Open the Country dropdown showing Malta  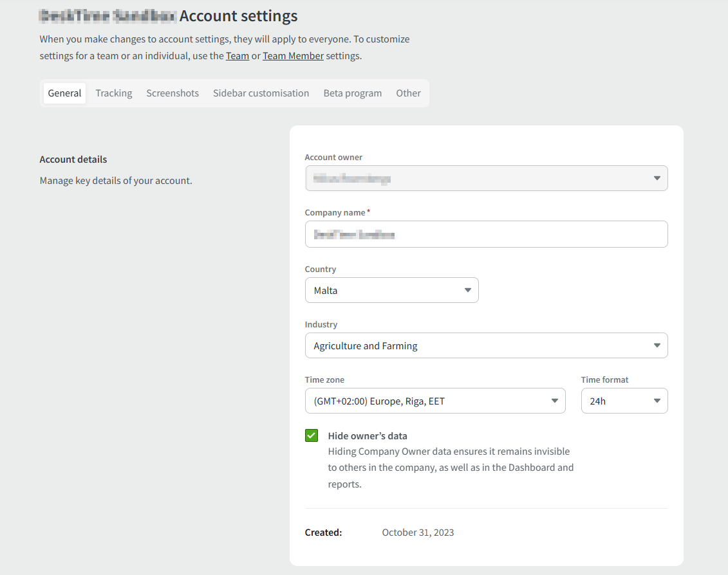(x=386, y=290)
